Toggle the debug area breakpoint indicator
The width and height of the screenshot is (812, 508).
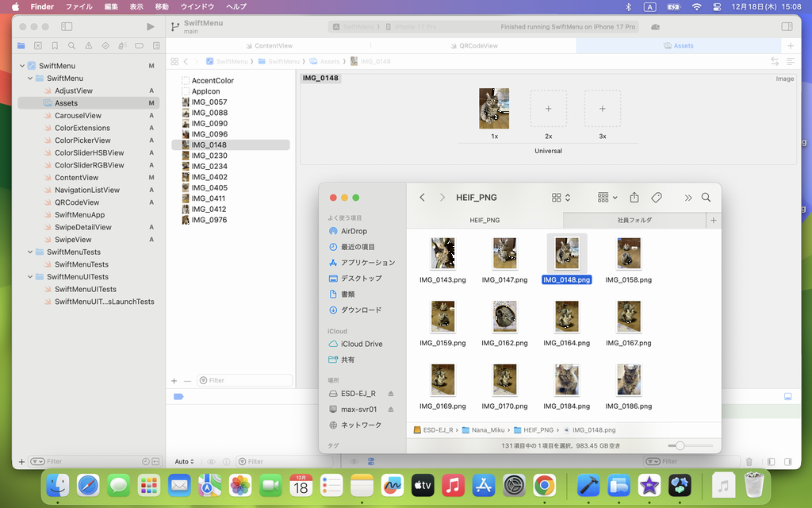pyautogui.click(x=178, y=396)
